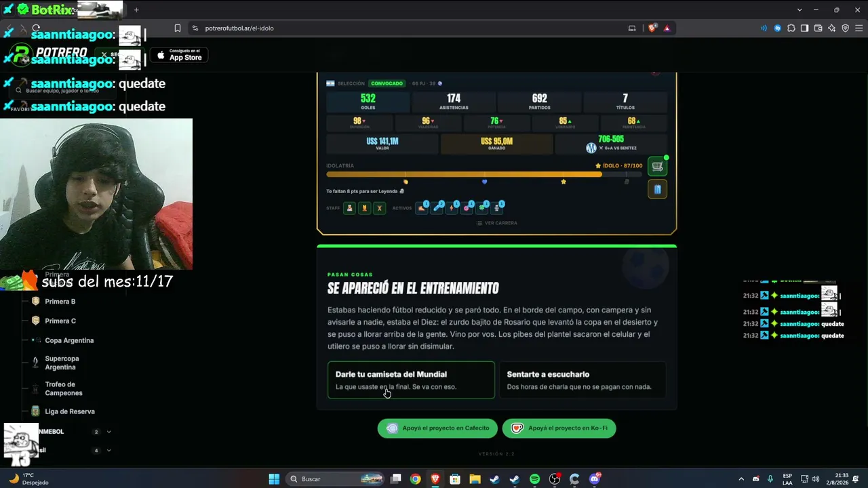Click the Brave Shields lion icon

[x=652, y=28]
